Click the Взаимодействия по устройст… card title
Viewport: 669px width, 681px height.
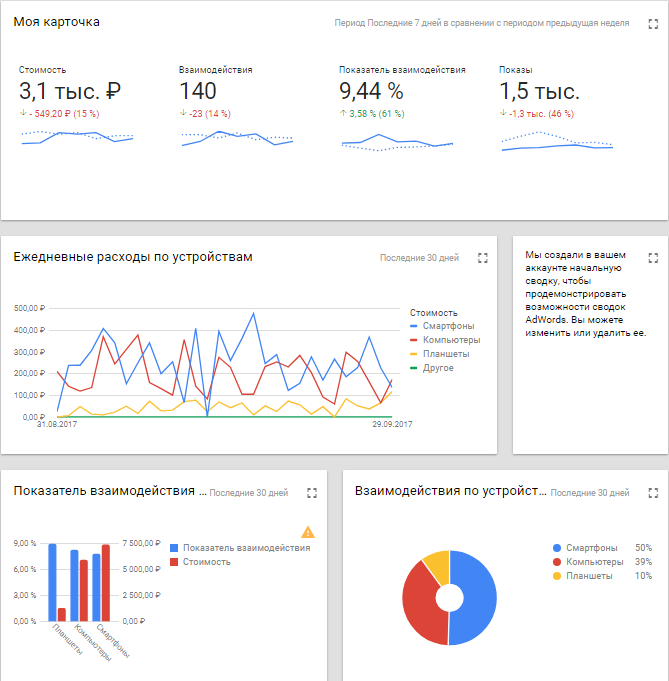[x=450, y=491]
